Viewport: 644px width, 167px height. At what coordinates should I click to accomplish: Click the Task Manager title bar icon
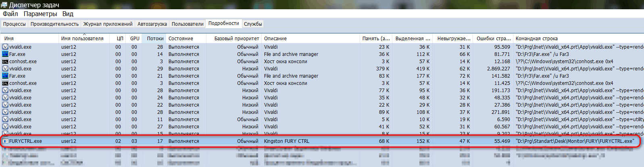tap(4, 5)
